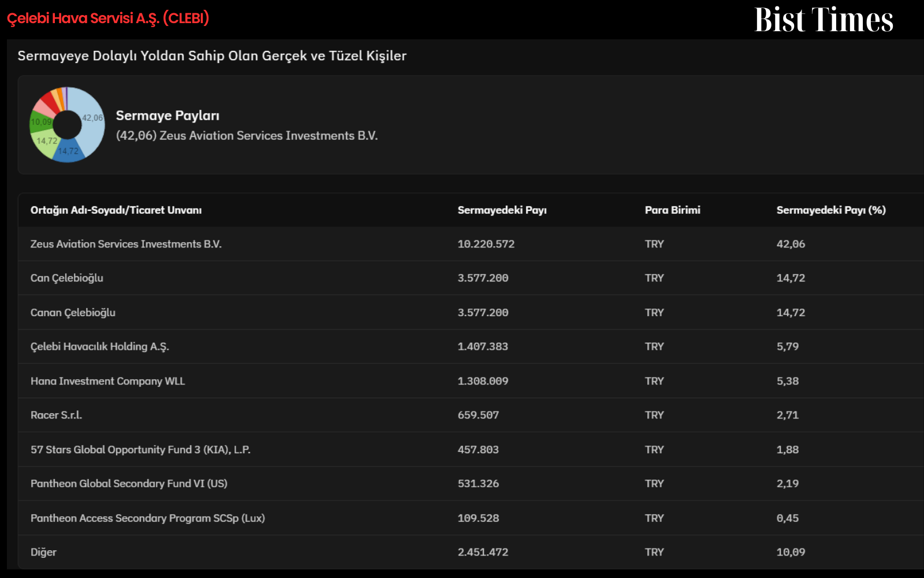Select the "Diğer" row label
The height and width of the screenshot is (578, 924).
[x=43, y=552]
